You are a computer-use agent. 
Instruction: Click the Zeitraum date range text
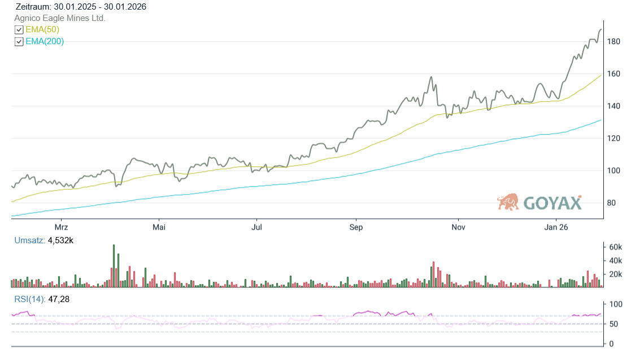(x=81, y=7)
